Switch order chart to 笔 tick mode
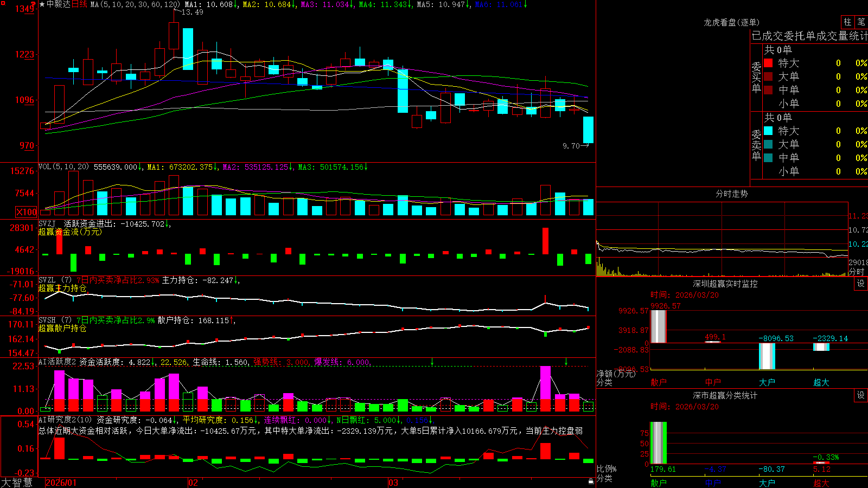This screenshot has height=488, width=868. click(x=861, y=22)
